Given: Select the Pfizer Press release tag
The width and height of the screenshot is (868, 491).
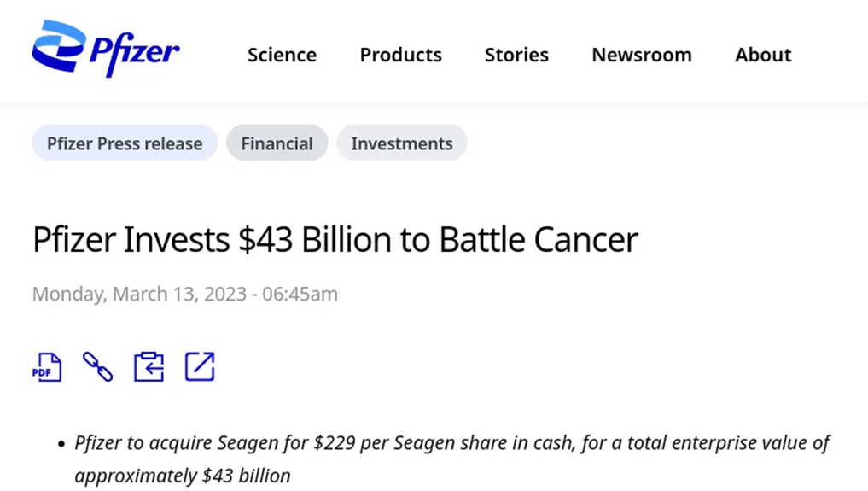Looking at the screenshot, I should coord(125,143).
